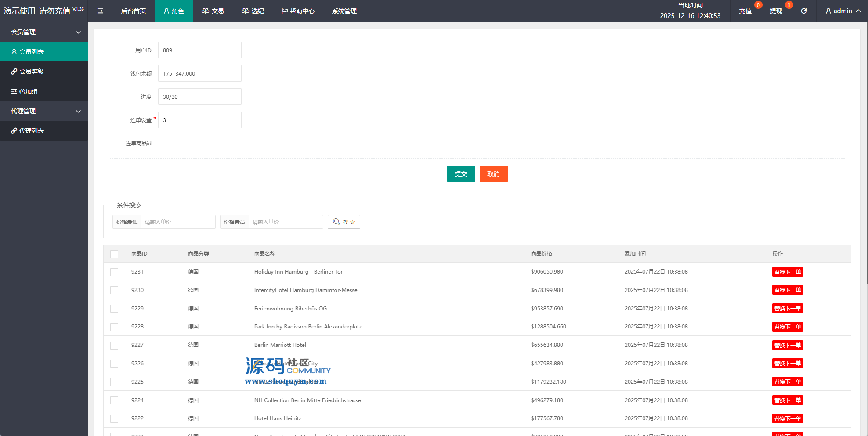
Task: Open 会员等级 in the sidebar
Action: (32, 72)
